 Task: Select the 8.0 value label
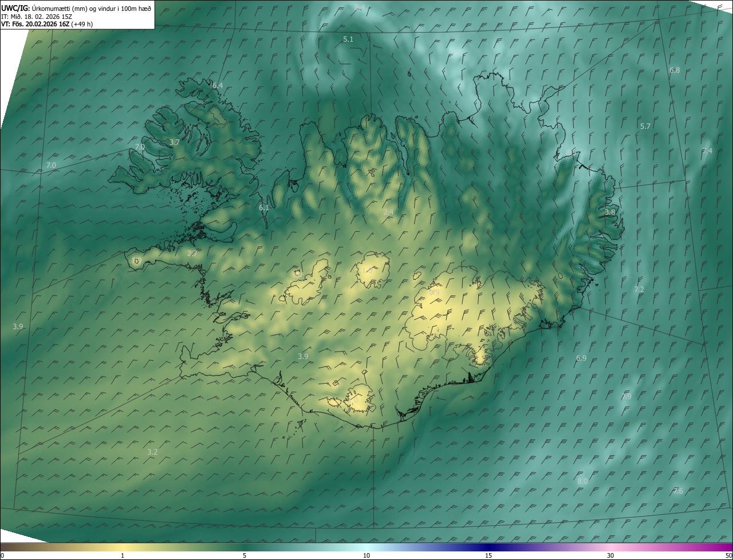582,481
